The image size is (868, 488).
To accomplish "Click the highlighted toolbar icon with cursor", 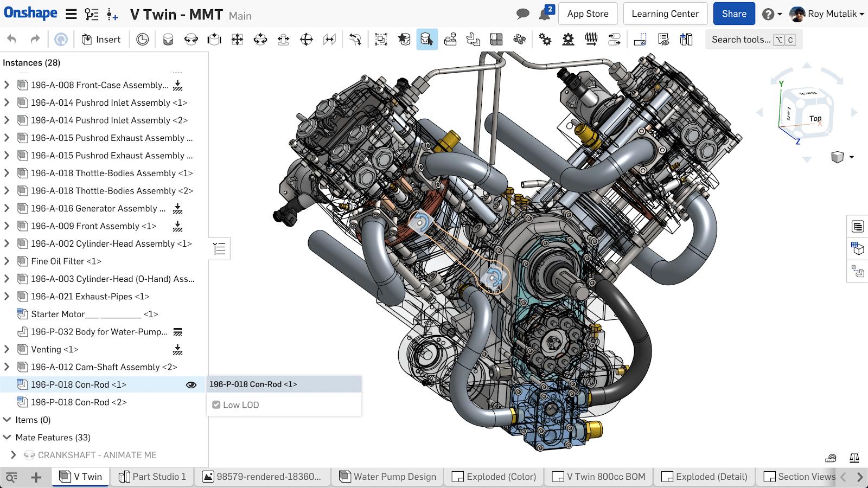I will 427,39.
